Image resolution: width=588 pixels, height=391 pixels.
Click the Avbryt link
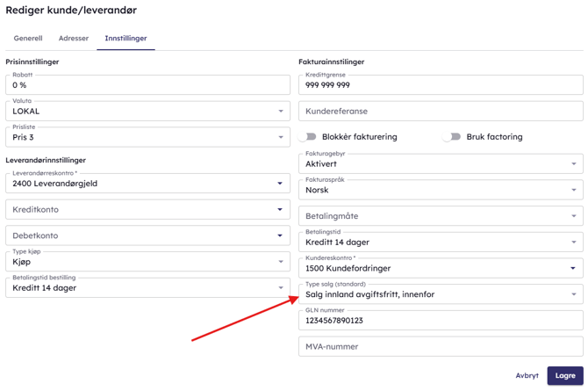(x=527, y=376)
